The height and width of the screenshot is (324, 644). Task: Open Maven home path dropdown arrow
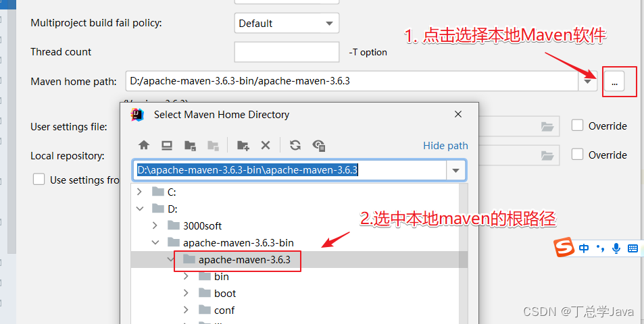coord(588,81)
